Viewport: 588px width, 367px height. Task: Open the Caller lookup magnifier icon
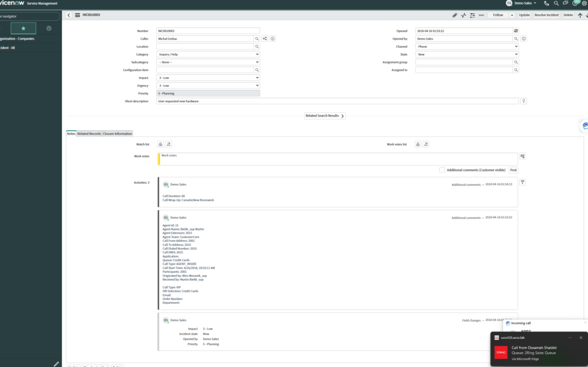coord(257,38)
